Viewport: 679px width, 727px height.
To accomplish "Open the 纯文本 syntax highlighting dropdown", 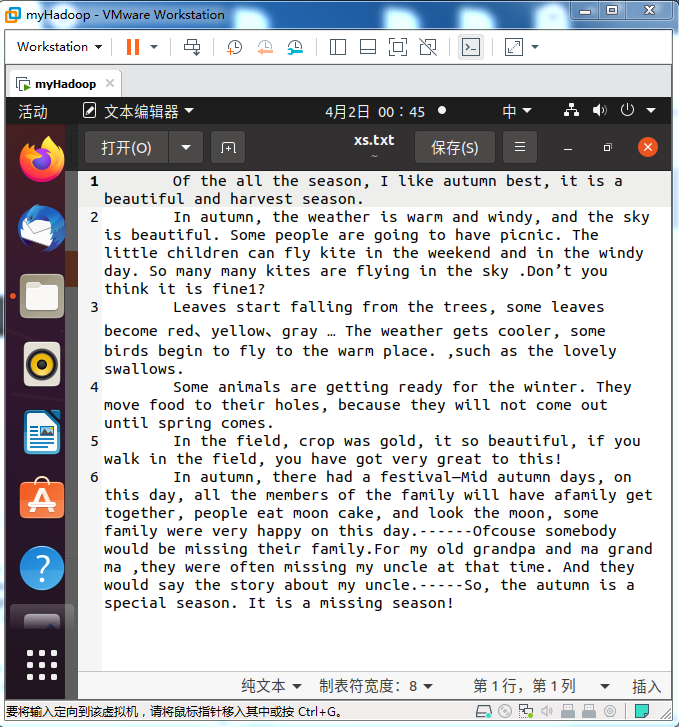I will click(271, 686).
